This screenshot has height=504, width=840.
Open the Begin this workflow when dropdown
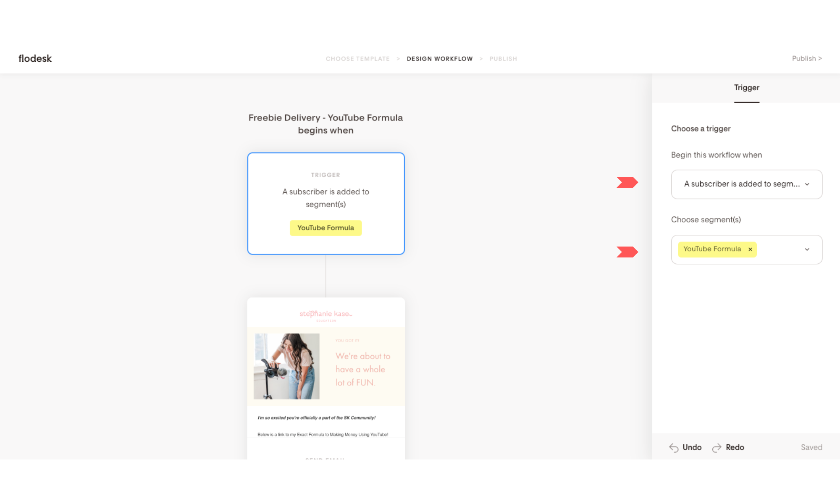[746, 184]
